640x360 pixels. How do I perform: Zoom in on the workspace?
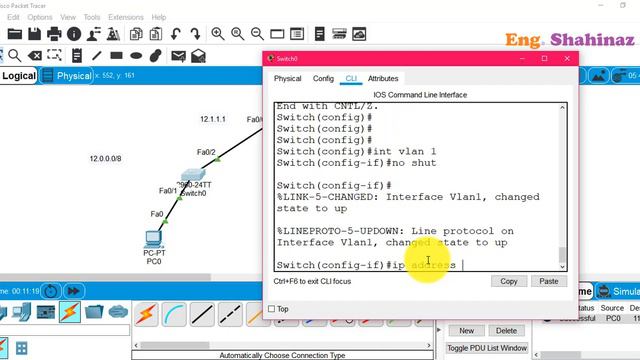(x=218, y=34)
